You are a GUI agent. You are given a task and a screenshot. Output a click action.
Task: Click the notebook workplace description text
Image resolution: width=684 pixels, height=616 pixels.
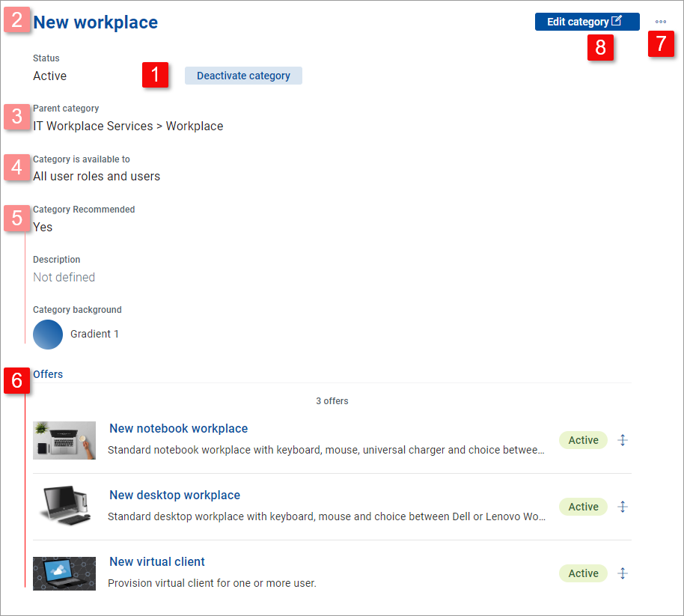pos(326,451)
